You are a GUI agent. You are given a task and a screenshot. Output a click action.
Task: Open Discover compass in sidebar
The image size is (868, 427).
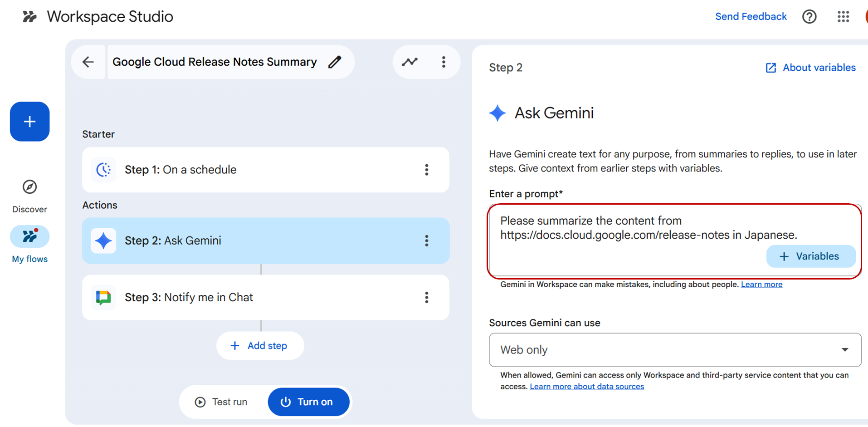[x=30, y=187]
